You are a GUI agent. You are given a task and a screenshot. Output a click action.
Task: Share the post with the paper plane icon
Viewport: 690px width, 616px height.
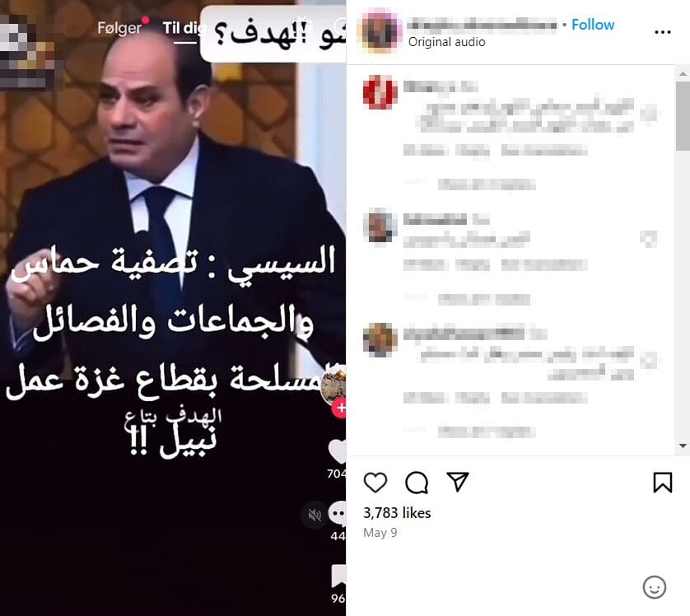pos(458,482)
